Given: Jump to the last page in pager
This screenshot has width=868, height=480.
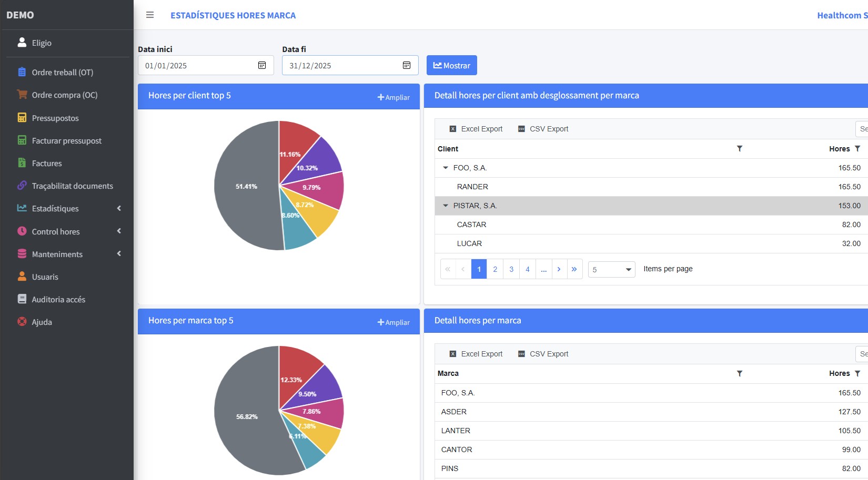Looking at the screenshot, I should 574,269.
